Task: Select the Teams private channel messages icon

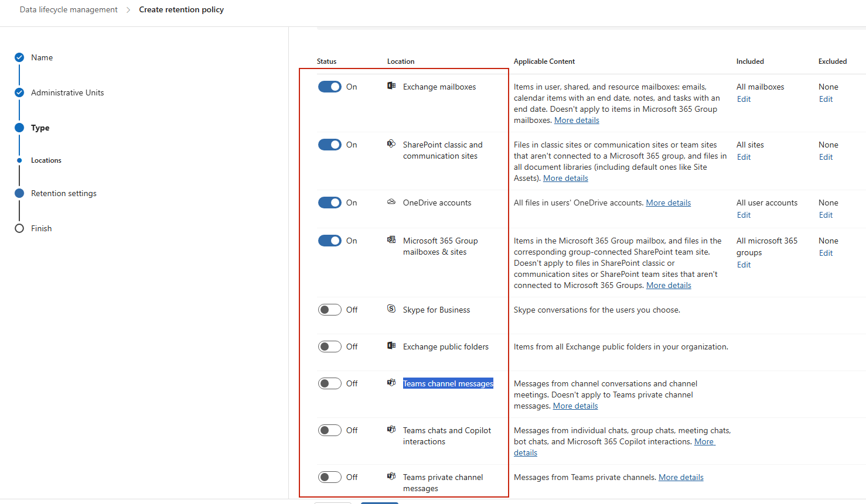Action: coord(391,476)
